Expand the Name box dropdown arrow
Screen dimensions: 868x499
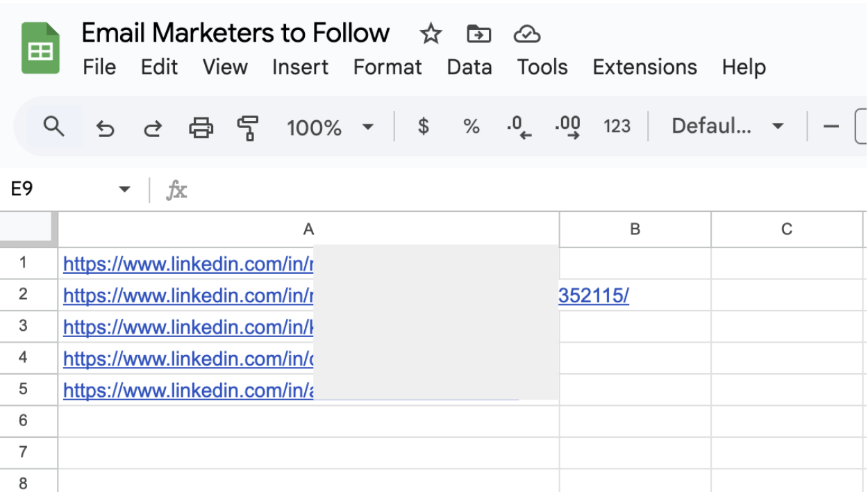tap(124, 189)
